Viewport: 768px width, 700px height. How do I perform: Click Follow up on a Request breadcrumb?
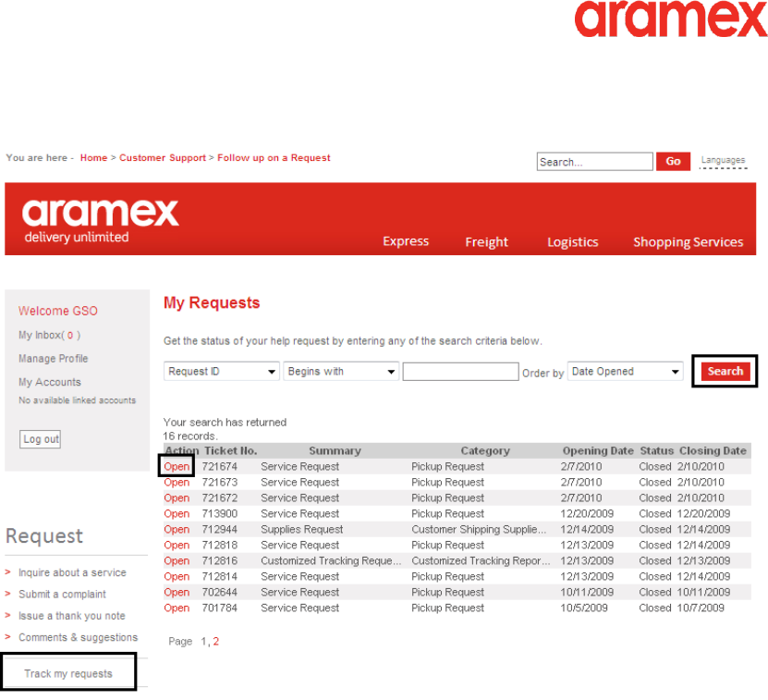[x=274, y=158]
